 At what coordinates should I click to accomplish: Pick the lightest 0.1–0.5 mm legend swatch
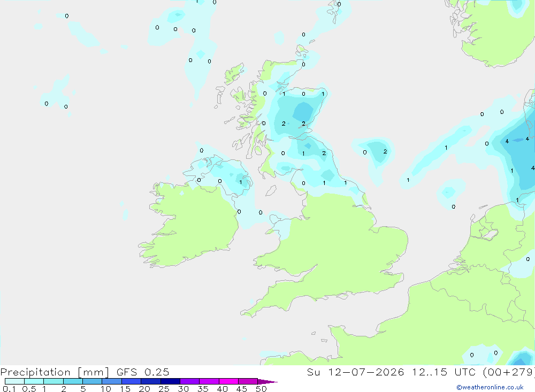14,381
